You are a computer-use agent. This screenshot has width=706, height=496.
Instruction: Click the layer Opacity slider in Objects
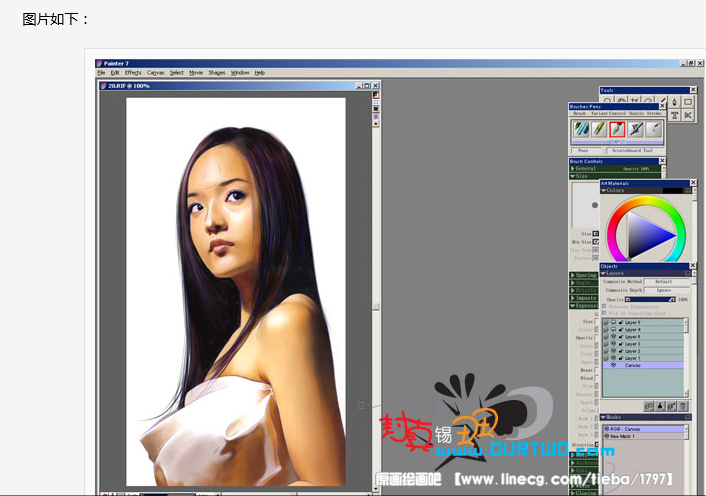coord(651,299)
